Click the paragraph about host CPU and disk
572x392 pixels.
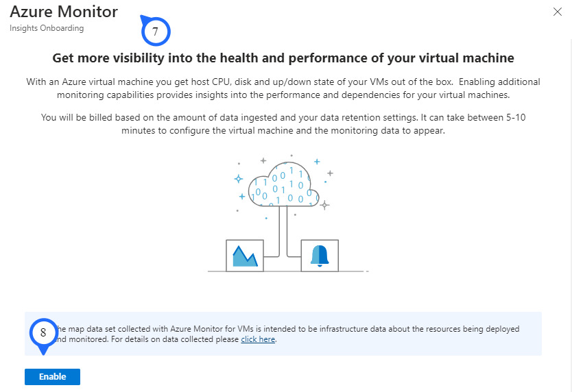tap(283, 88)
